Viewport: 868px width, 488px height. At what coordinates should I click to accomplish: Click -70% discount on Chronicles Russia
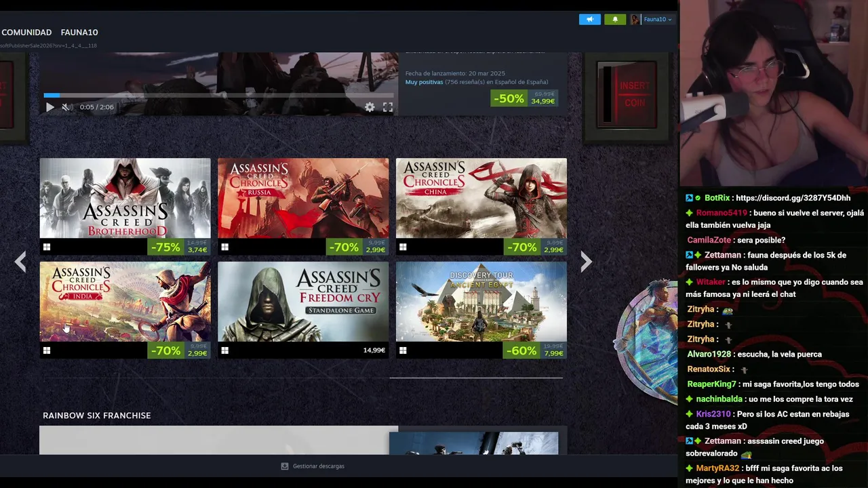(x=344, y=247)
